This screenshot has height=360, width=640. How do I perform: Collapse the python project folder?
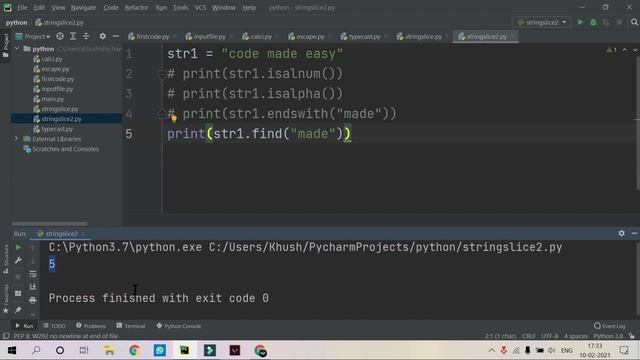coord(17,49)
